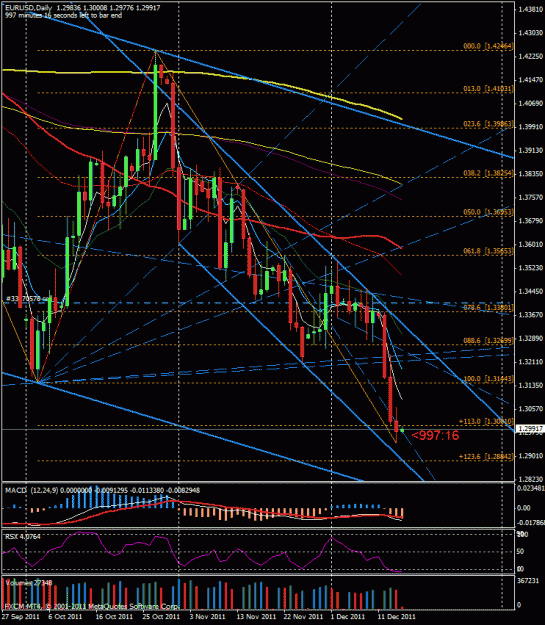The height and width of the screenshot is (625, 545).
Task: Click the 1.37570 price axis value
Action: [x=530, y=197]
